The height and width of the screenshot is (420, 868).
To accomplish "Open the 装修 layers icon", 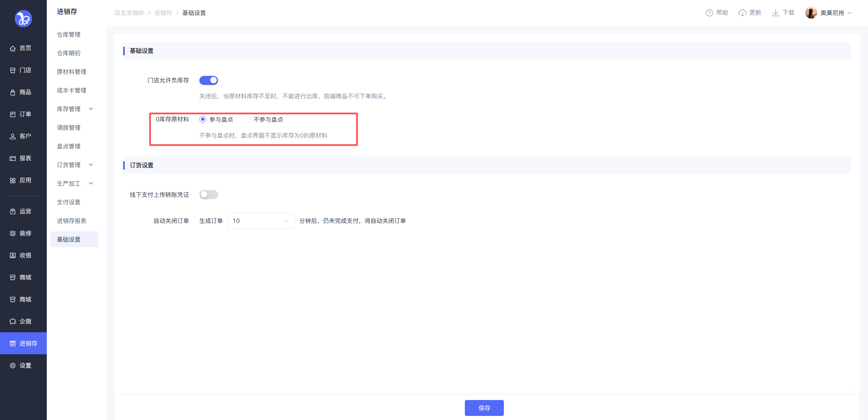I will tap(13, 233).
